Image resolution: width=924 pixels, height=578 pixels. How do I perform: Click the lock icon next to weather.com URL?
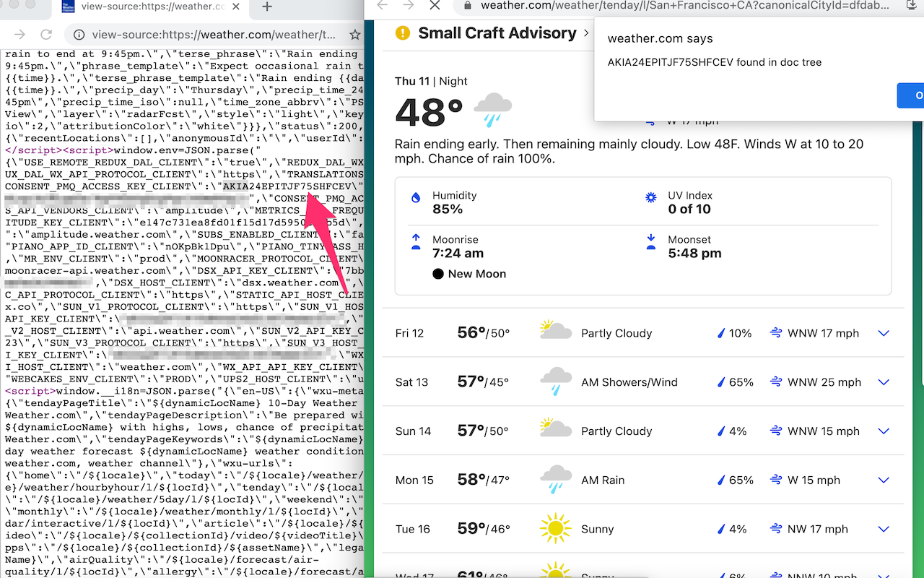(468, 5)
